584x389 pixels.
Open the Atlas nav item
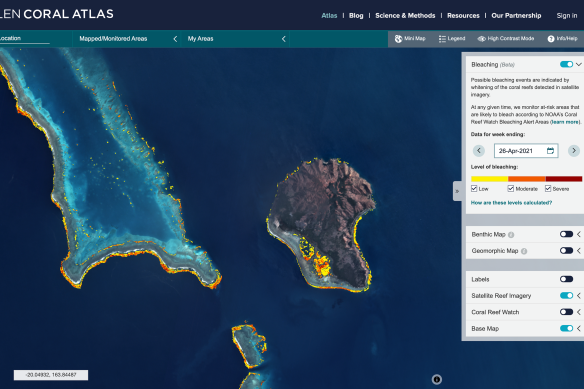click(x=329, y=16)
